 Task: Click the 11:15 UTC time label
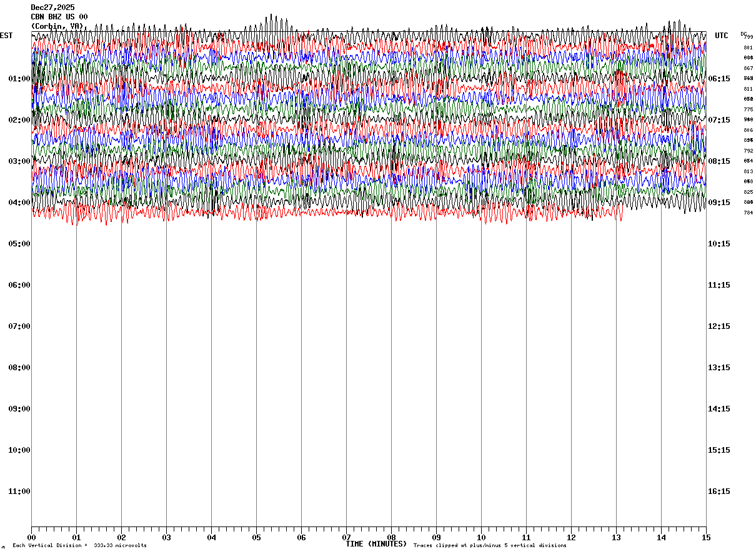[x=719, y=285]
